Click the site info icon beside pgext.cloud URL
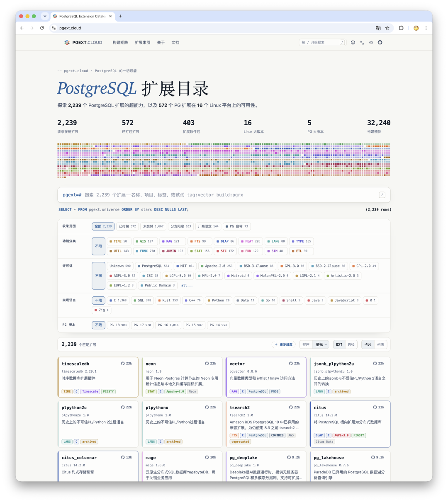This screenshot has width=448, height=502. tap(54, 28)
